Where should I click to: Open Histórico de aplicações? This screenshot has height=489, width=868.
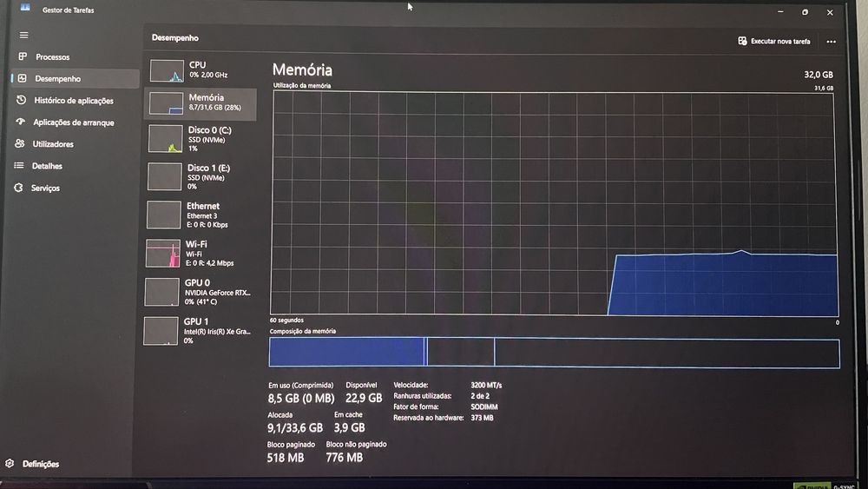74,100
